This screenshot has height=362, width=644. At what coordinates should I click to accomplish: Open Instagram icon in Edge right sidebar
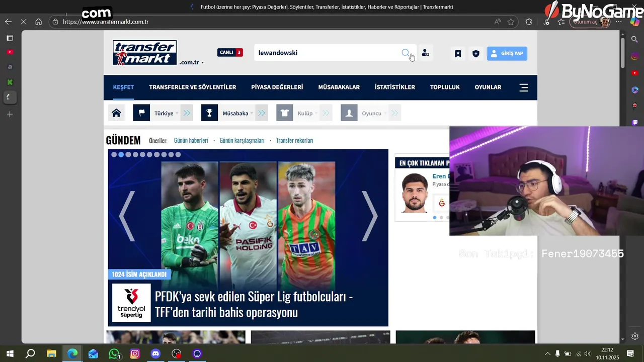point(635,56)
